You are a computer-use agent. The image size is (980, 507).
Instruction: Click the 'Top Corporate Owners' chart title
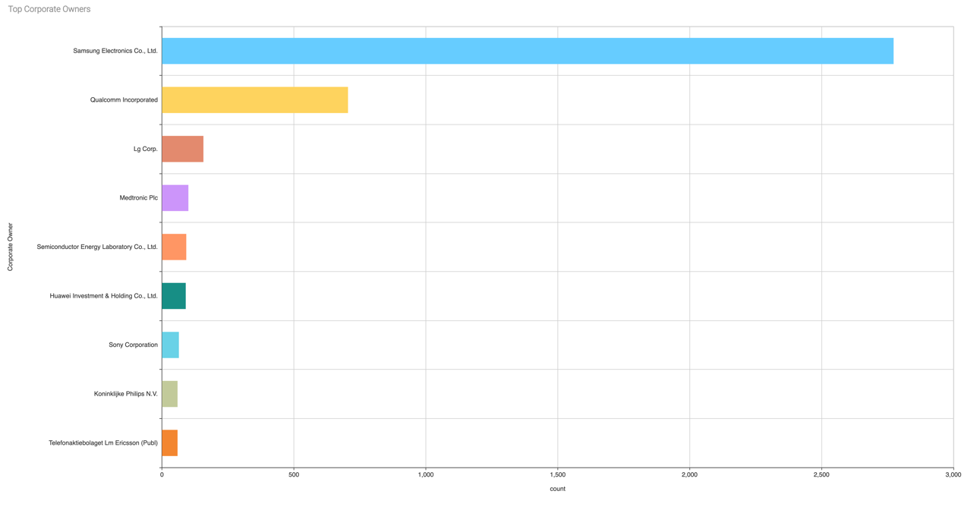tap(49, 9)
